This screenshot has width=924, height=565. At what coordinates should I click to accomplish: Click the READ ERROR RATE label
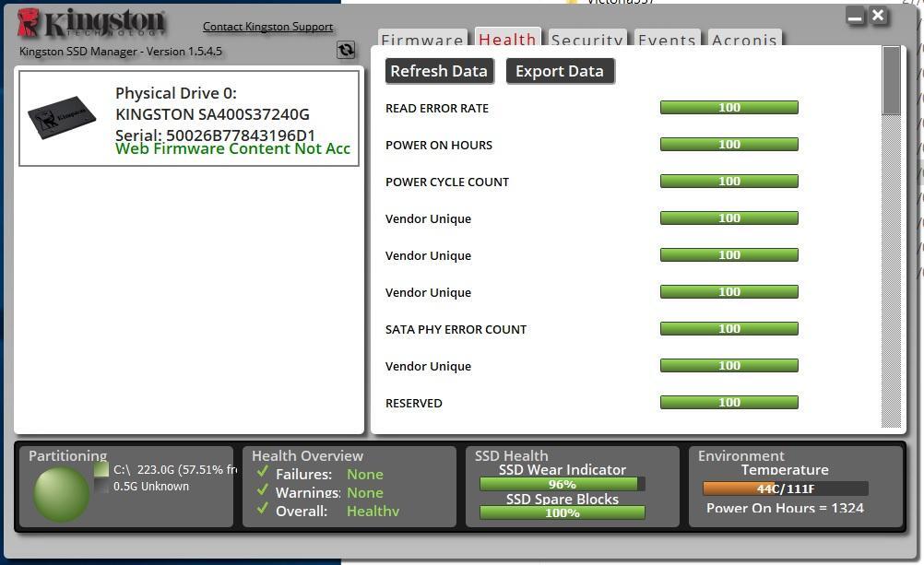[x=437, y=109]
